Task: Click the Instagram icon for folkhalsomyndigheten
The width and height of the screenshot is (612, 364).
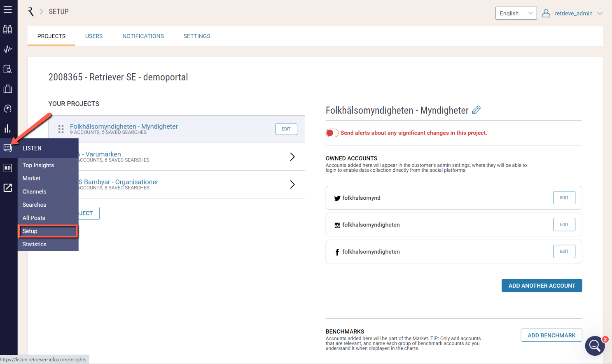Action: (x=337, y=225)
